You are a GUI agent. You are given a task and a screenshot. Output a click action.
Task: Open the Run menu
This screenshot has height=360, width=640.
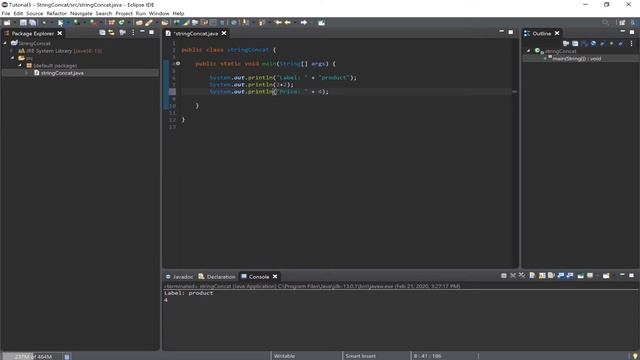(x=140, y=13)
